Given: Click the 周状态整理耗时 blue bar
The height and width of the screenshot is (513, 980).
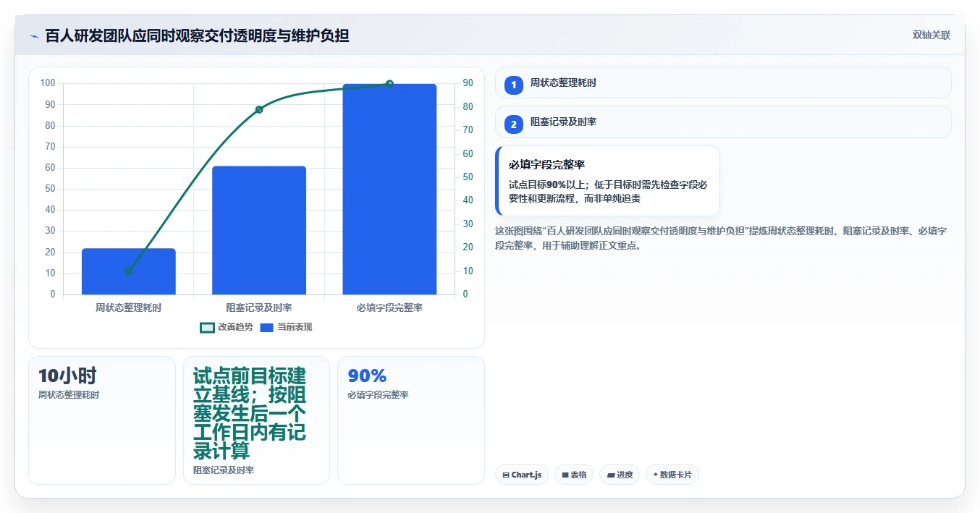Looking at the screenshot, I should [x=129, y=271].
